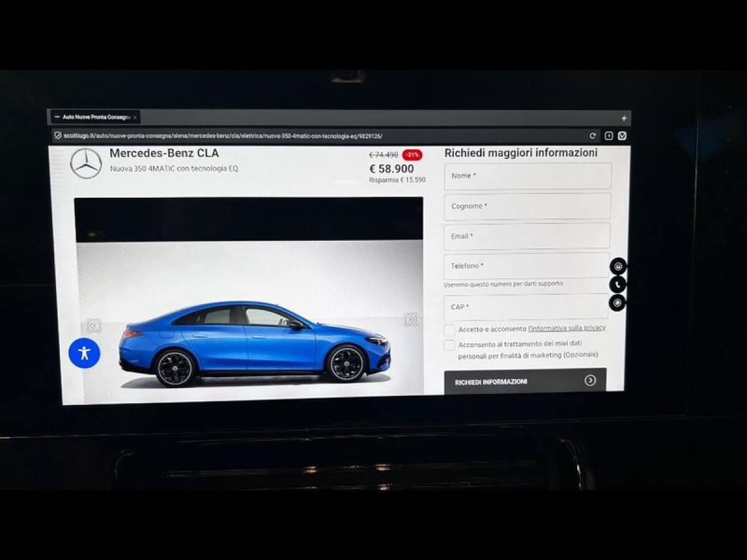The image size is (747, 560).
Task: Open the 'informativa sulla privacy' link
Action: tap(566, 328)
